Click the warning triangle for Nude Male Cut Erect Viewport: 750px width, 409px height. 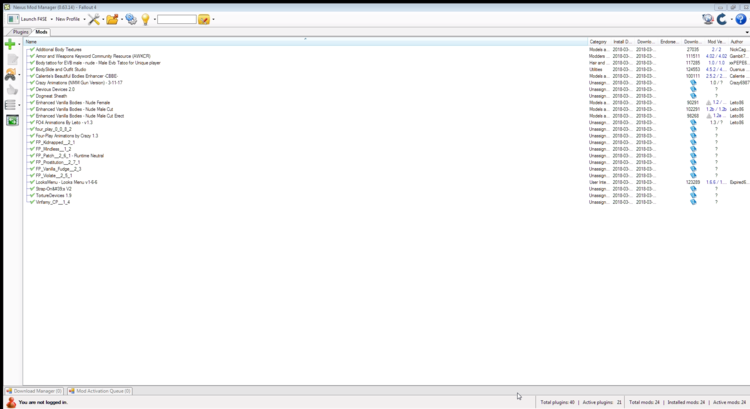(x=709, y=116)
